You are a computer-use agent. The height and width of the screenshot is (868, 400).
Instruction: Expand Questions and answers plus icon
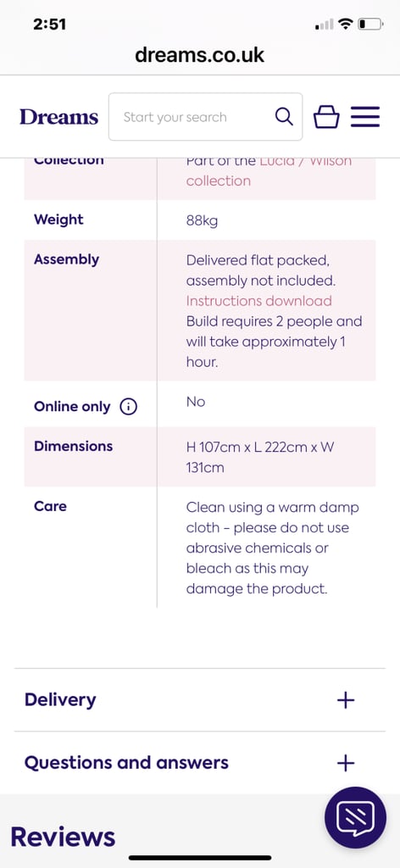point(346,764)
